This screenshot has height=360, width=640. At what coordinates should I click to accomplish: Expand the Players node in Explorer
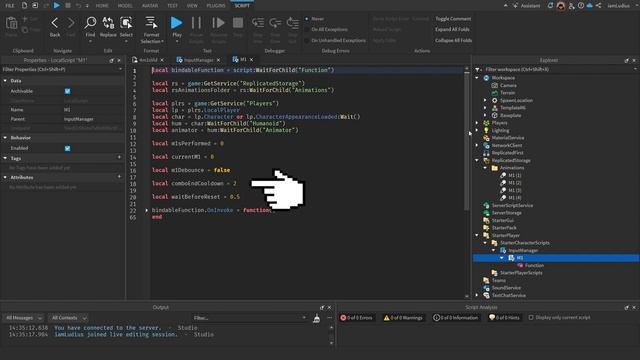click(x=477, y=123)
